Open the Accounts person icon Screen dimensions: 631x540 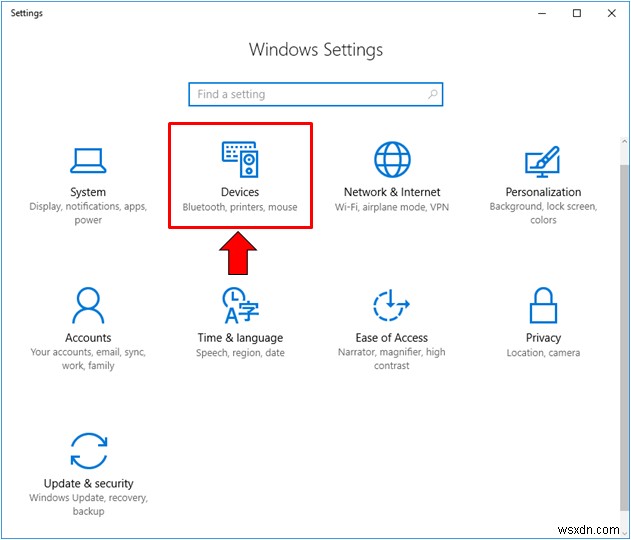pyautogui.click(x=88, y=305)
